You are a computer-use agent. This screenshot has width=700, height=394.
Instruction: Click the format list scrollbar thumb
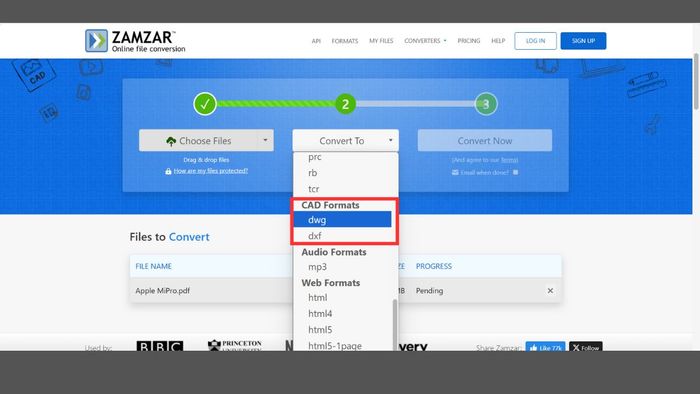click(395, 324)
